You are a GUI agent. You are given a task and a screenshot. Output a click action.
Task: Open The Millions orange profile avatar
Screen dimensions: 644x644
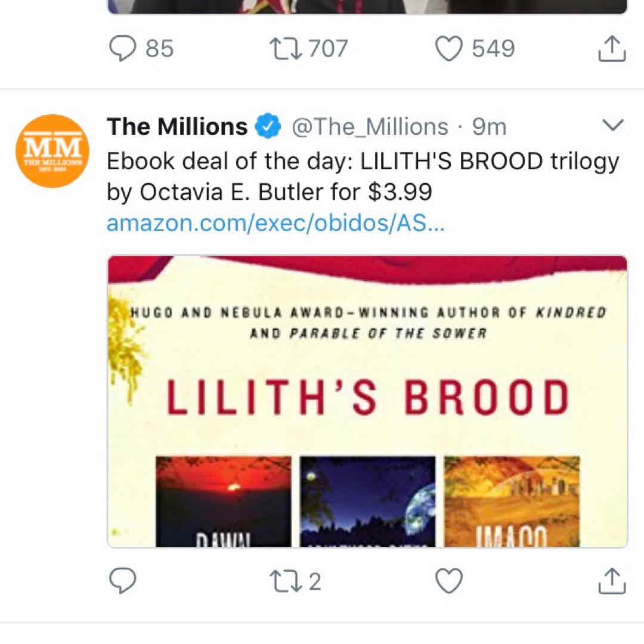[x=52, y=151]
